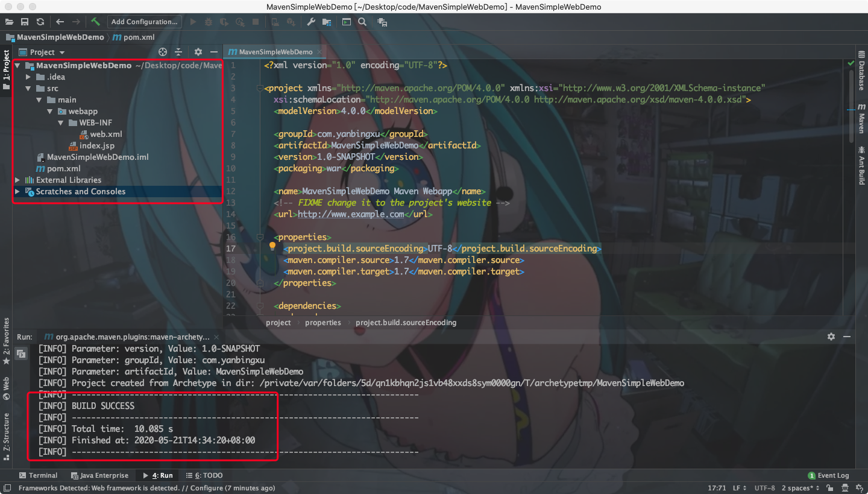Click the green inspection checkmark
This screenshot has width=868, height=494.
851,63
